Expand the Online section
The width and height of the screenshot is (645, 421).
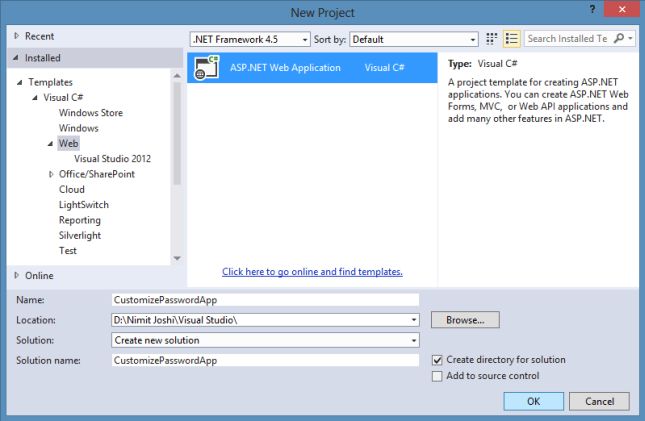coord(16,275)
